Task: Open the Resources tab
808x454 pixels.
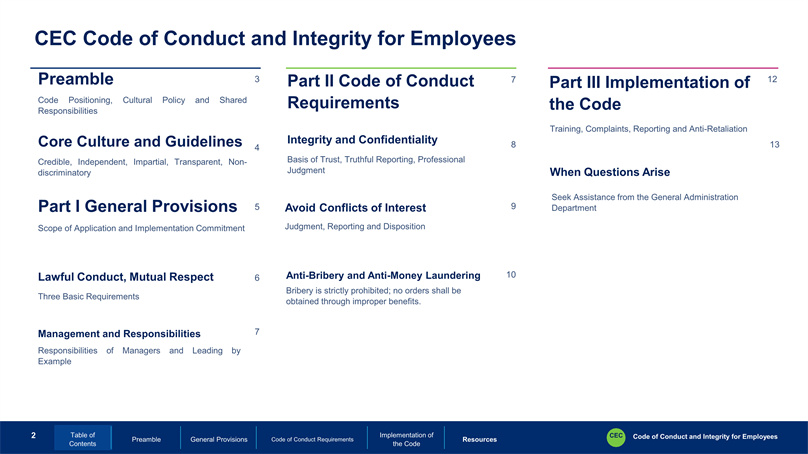Action: pos(480,440)
